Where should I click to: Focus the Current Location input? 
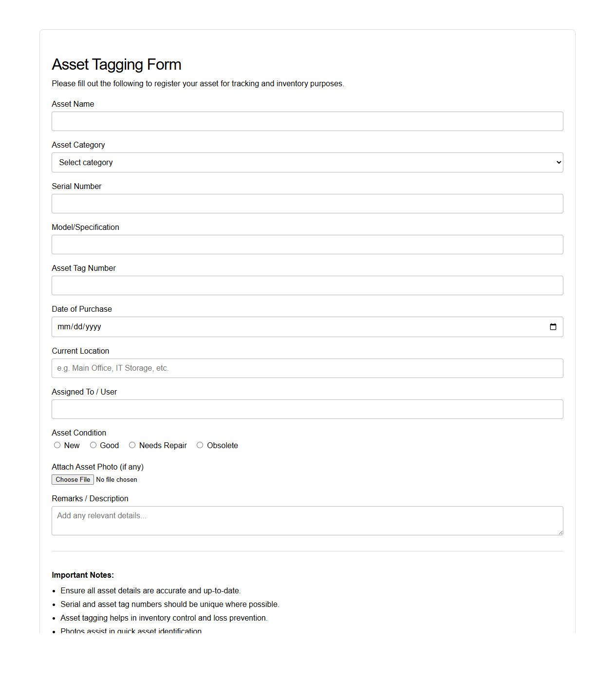307,368
